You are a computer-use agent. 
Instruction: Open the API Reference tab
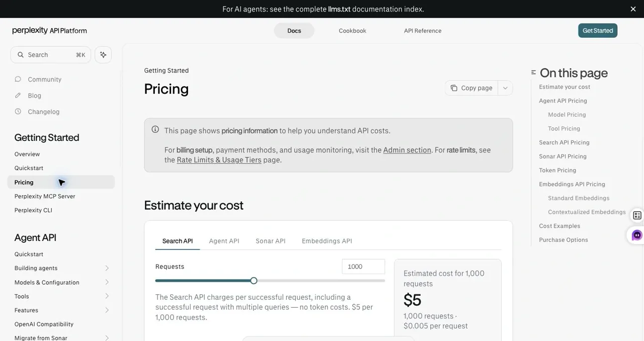[x=423, y=31]
